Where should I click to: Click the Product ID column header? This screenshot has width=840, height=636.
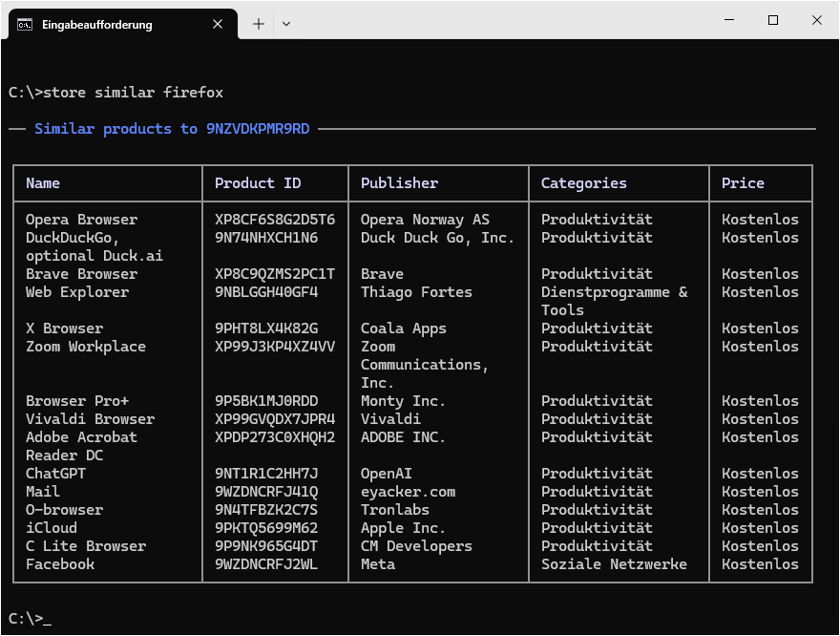[x=258, y=183]
